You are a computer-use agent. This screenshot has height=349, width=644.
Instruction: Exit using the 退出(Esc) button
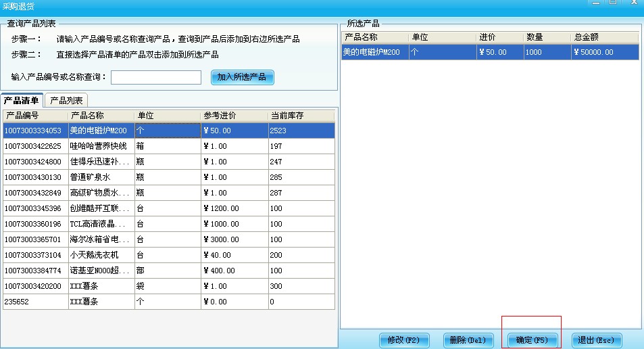[x=596, y=340]
